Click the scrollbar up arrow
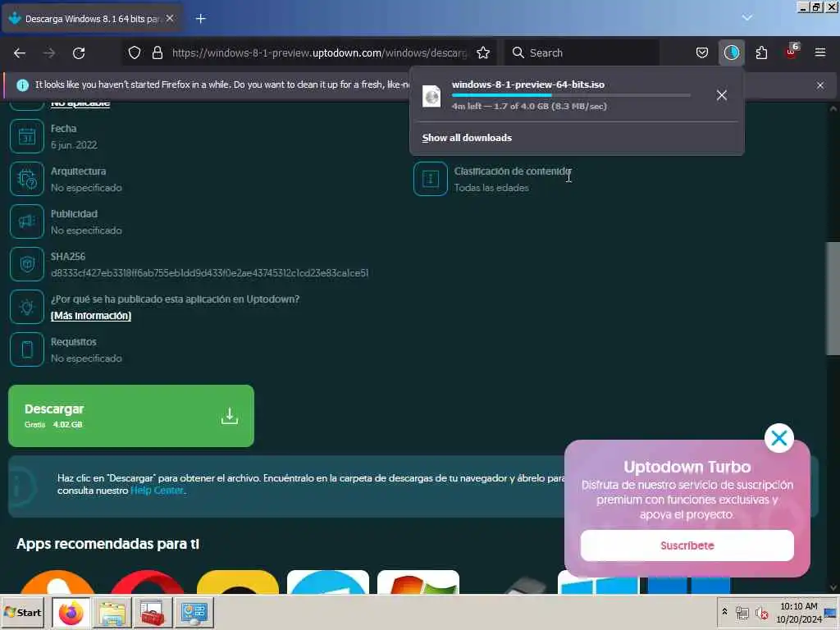 (833, 109)
